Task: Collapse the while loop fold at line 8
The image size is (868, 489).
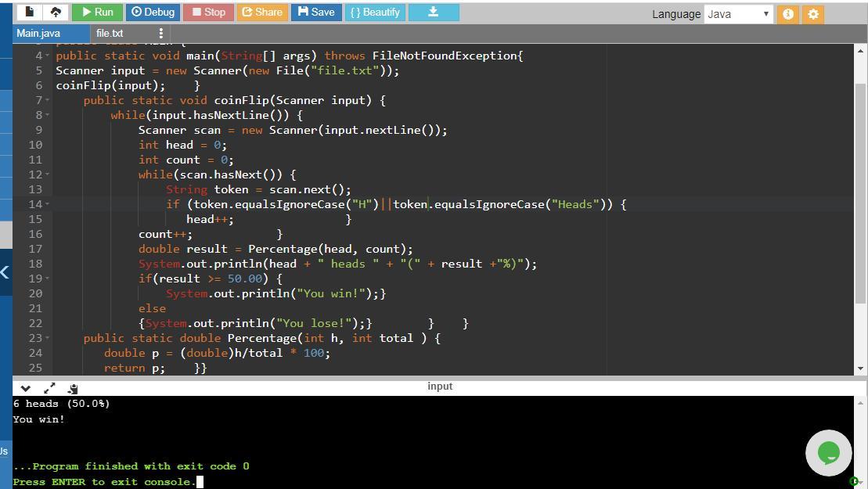Action: coord(47,116)
